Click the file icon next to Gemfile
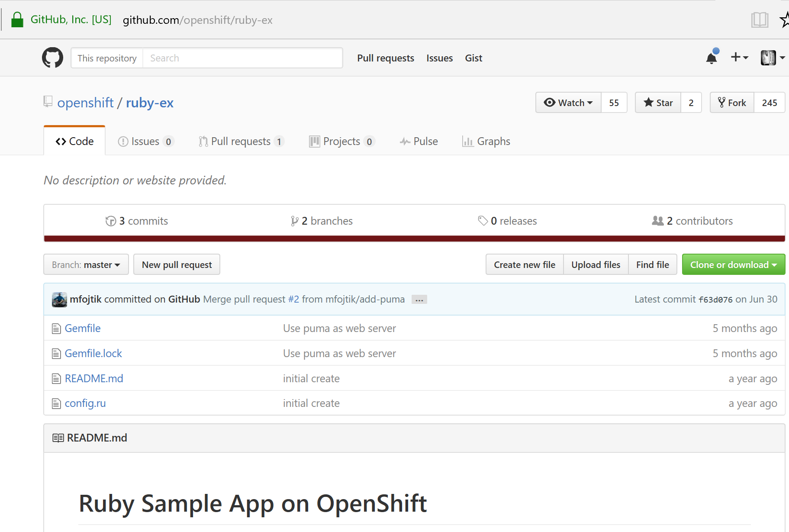Image resolution: width=789 pixels, height=532 pixels. coord(56,329)
